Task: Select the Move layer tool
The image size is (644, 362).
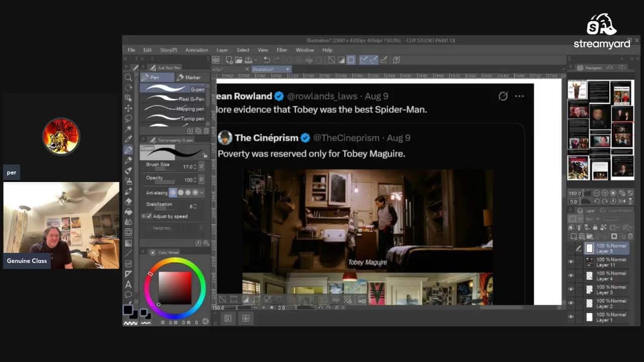Action: coord(128,108)
